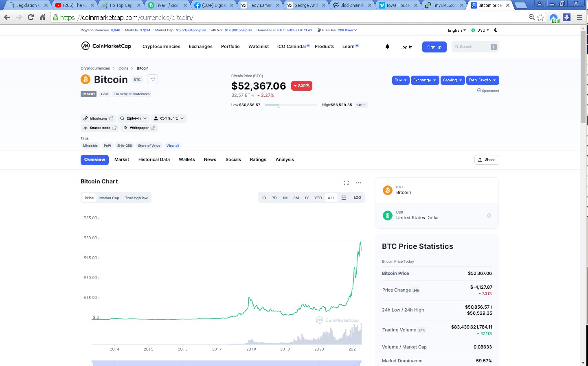Viewport: 588px width, 366px height.
Task: Open the English language dropdown
Action: coord(457,30)
